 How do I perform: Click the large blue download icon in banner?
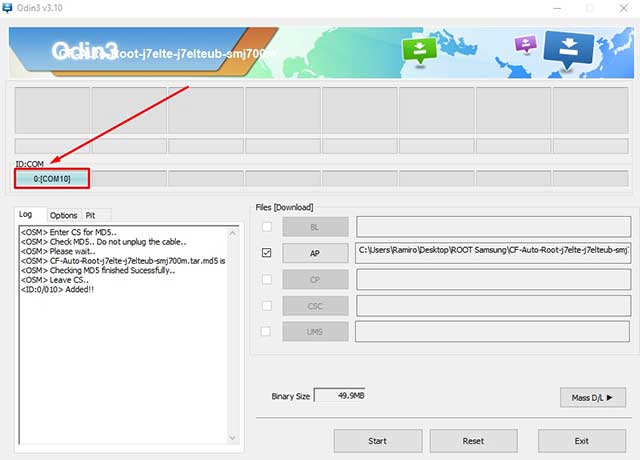tap(568, 49)
